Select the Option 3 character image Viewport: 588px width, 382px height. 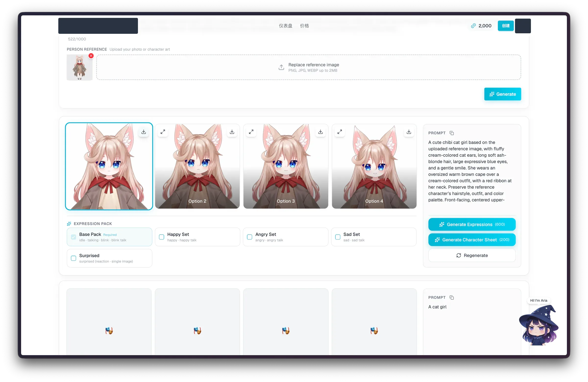(286, 167)
